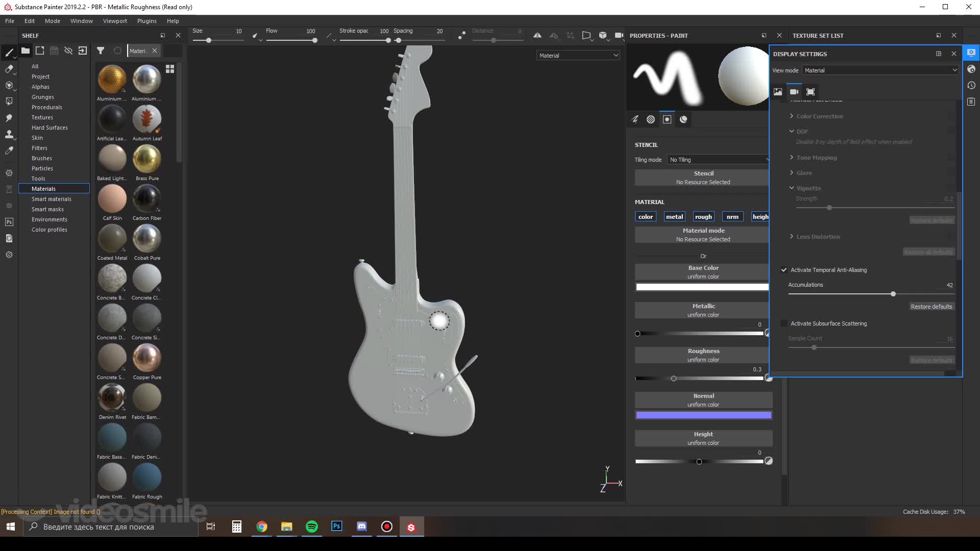Open the Plugins menu
Screen dimensions: 980x551
click(147, 21)
